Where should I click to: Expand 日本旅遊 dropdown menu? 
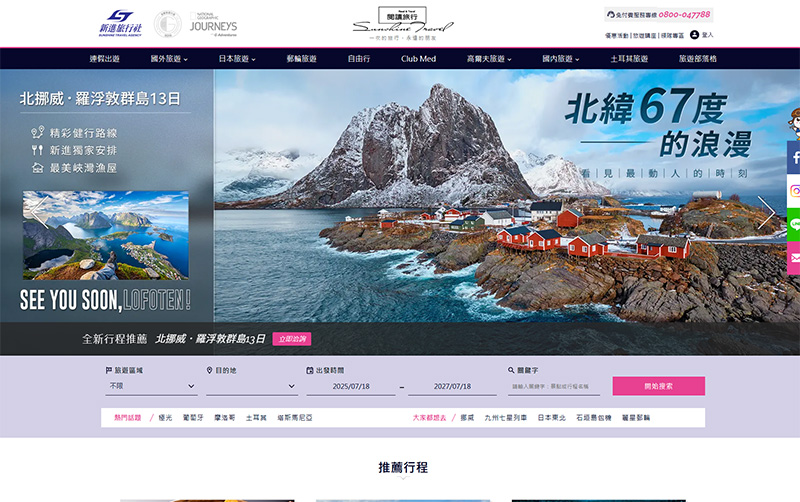[x=237, y=59]
